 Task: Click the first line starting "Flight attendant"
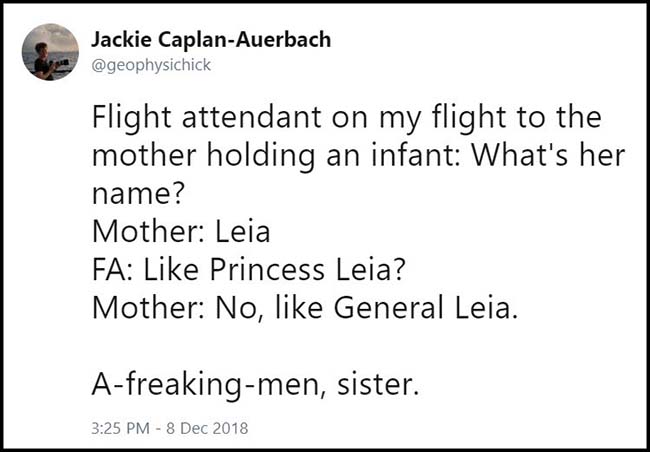coord(347,120)
